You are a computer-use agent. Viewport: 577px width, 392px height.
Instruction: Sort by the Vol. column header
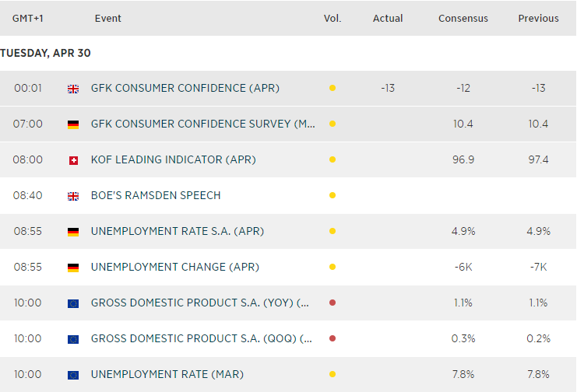(x=332, y=19)
